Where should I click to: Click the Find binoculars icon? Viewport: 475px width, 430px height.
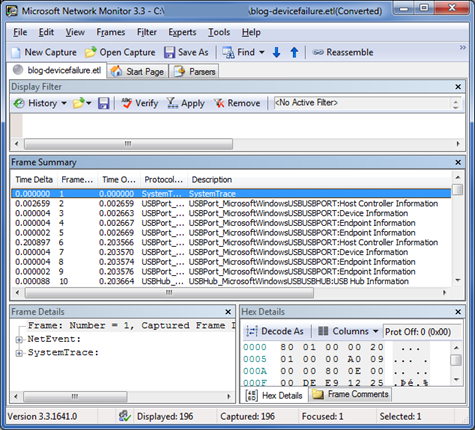228,52
